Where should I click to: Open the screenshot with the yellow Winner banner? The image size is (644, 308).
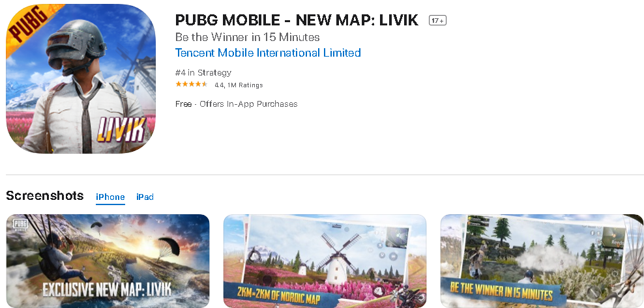point(542,261)
